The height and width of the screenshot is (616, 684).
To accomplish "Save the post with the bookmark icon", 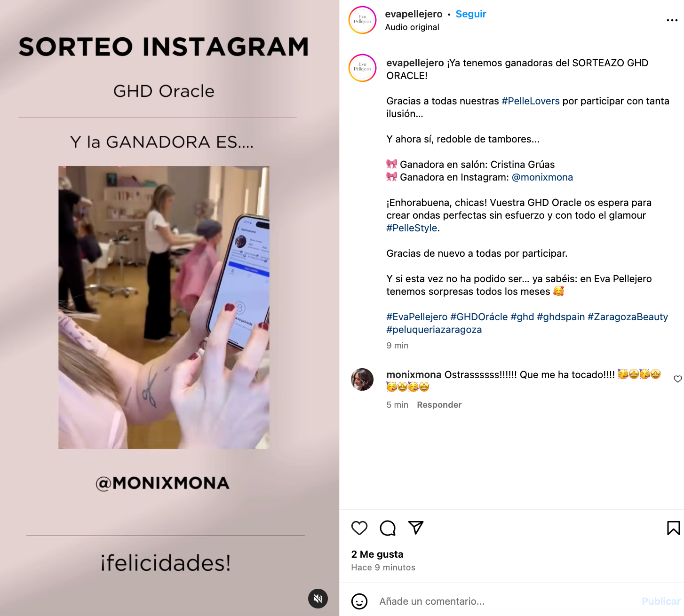I will pyautogui.click(x=673, y=528).
